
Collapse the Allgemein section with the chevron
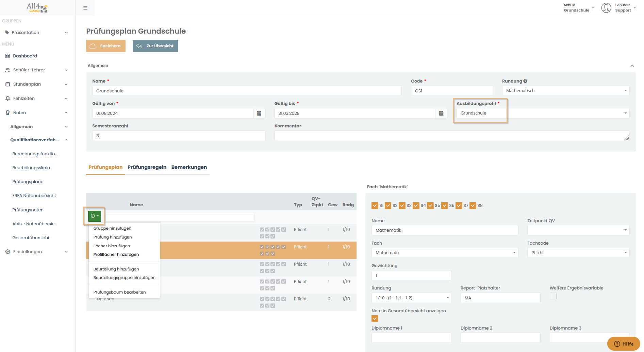[x=632, y=66]
